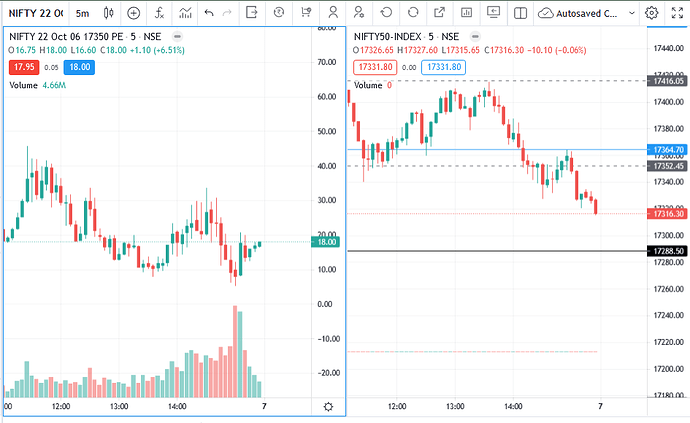Select the blue 17364.70 horizontal line label
The height and width of the screenshot is (423, 690).
668,150
